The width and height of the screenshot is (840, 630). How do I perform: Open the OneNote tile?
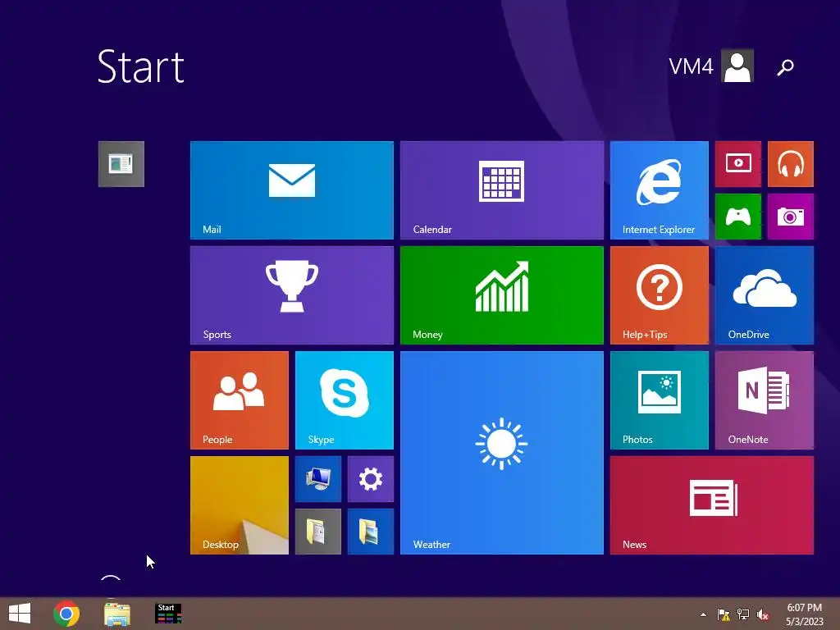[765, 400]
